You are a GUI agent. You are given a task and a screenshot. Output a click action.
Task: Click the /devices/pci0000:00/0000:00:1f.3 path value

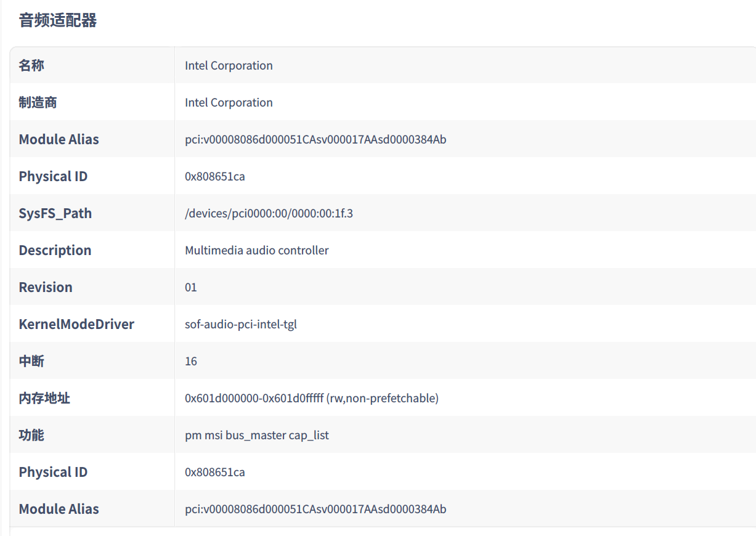point(269,213)
